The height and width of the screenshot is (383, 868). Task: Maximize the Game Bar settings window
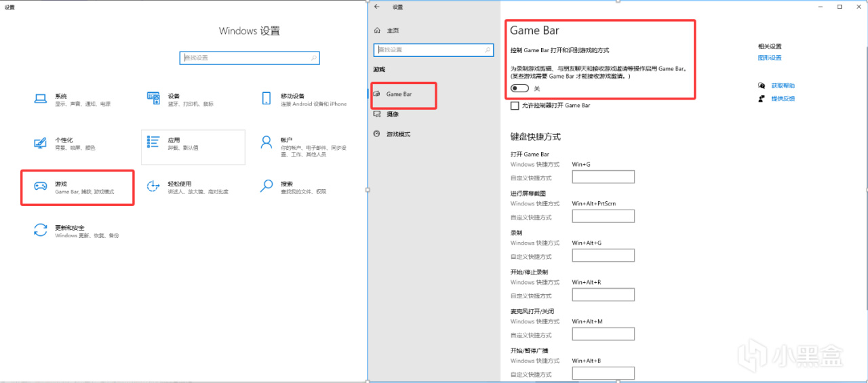(x=840, y=7)
